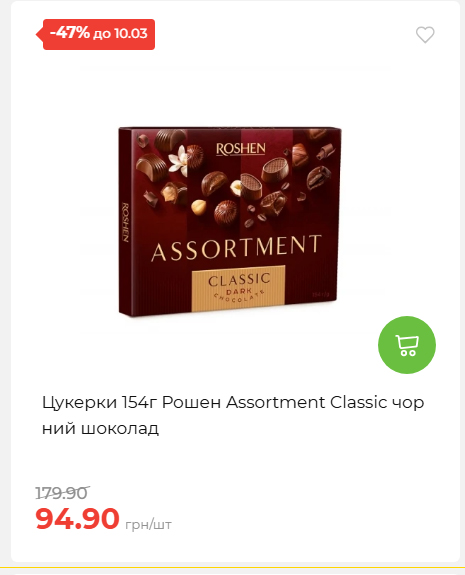This screenshot has height=575, width=465.
Task: Click the red sale price 94.90
Action: 77,518
